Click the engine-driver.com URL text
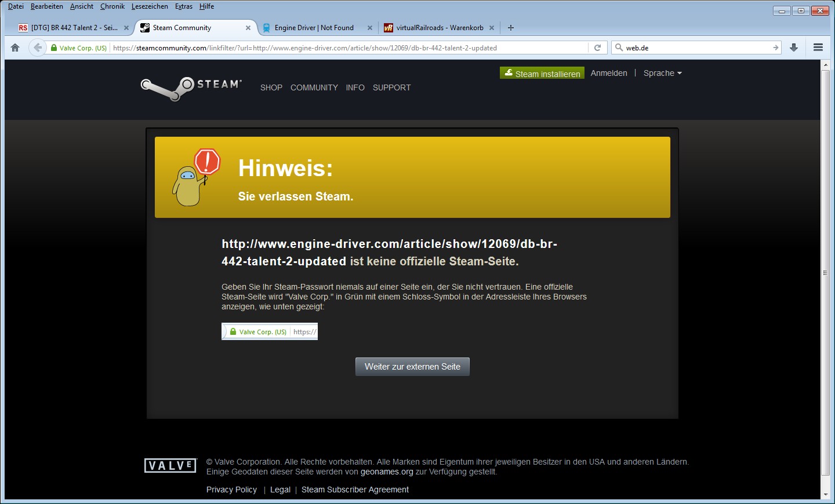The height and width of the screenshot is (504, 835). coord(389,253)
